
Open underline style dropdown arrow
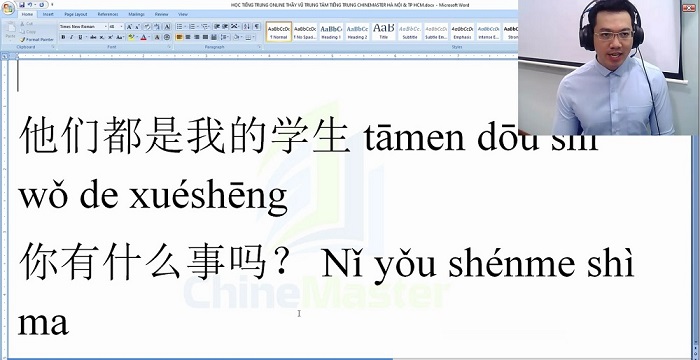coord(86,37)
